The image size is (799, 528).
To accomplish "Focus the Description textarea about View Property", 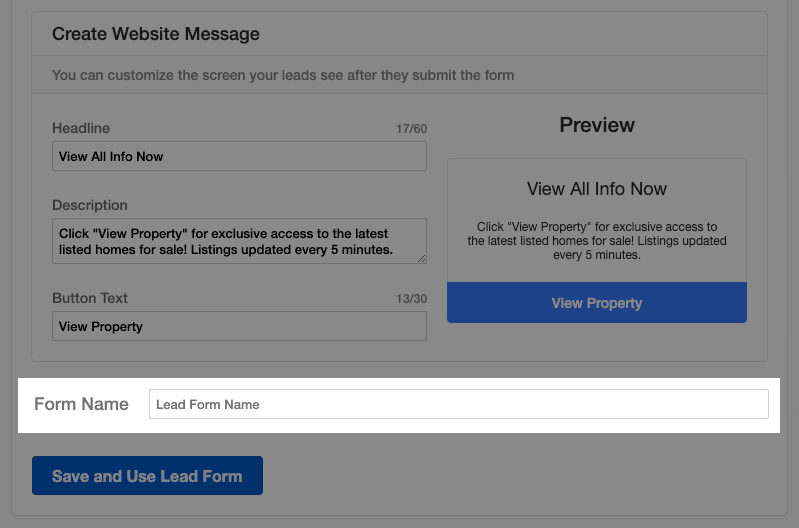I will [x=239, y=241].
